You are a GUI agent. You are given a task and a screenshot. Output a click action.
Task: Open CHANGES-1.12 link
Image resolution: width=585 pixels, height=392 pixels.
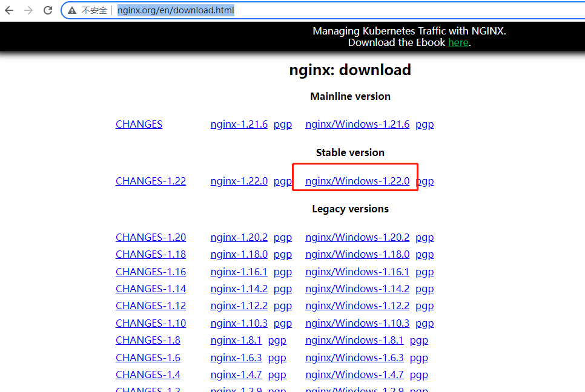[x=151, y=305]
